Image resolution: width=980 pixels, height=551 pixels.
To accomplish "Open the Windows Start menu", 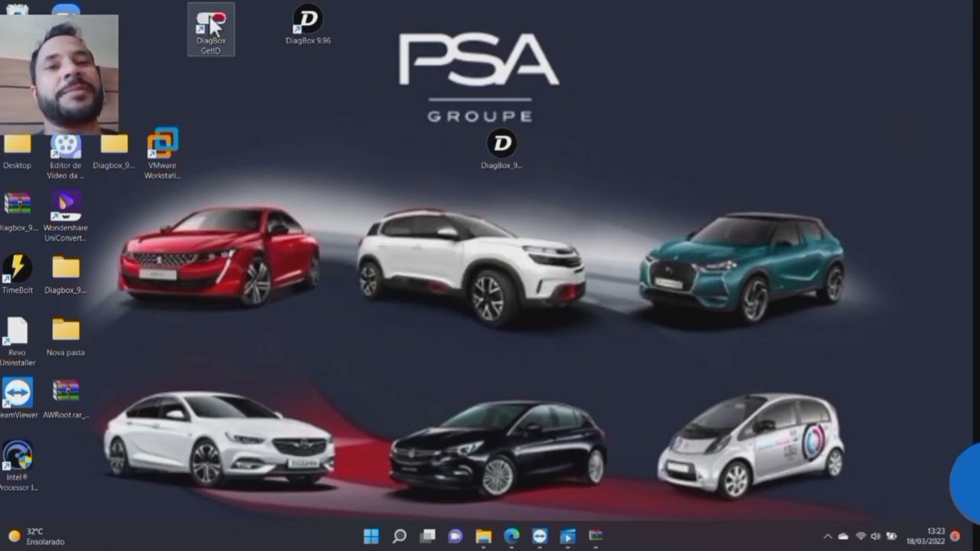I will [x=371, y=536].
